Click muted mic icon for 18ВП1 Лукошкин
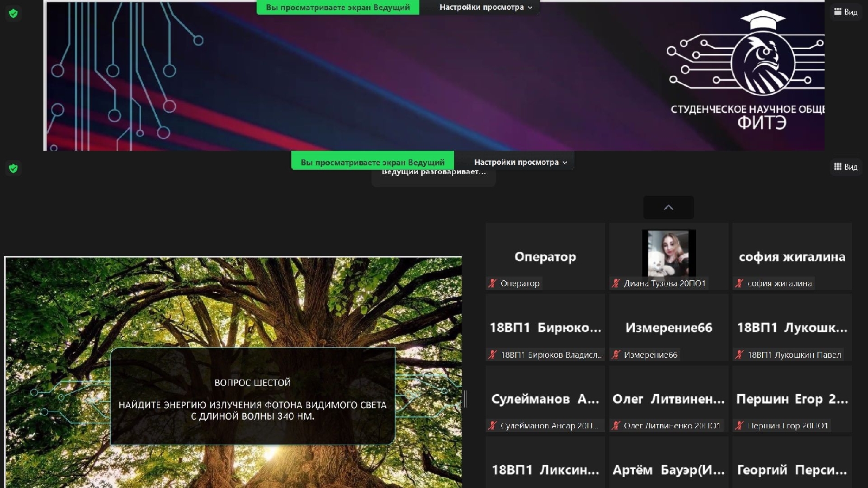Image resolution: width=868 pixels, height=488 pixels. [x=739, y=355]
